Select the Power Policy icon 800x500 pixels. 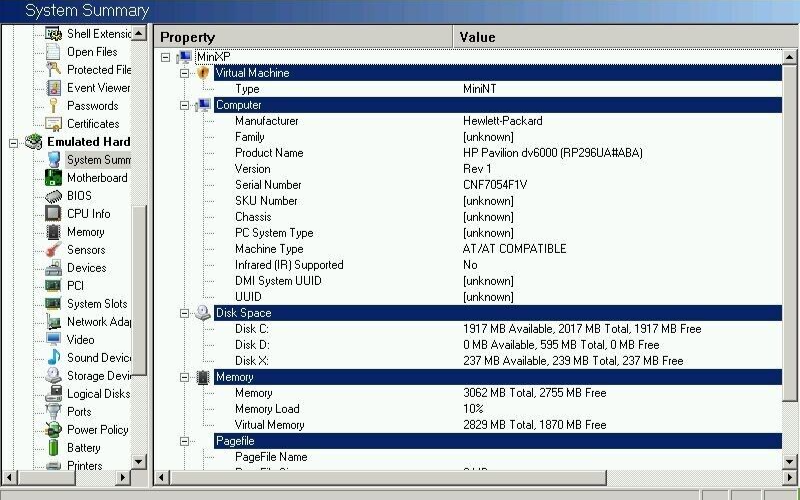(53, 430)
